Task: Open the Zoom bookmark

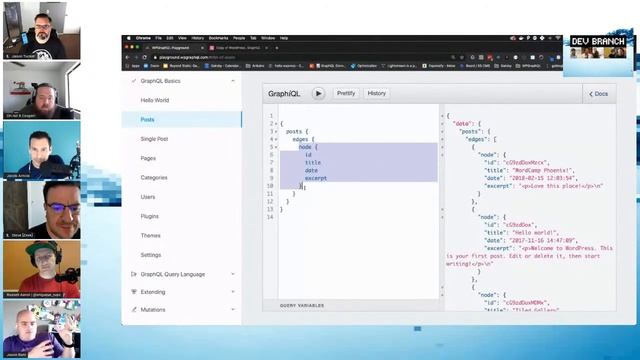Action: coord(152,66)
